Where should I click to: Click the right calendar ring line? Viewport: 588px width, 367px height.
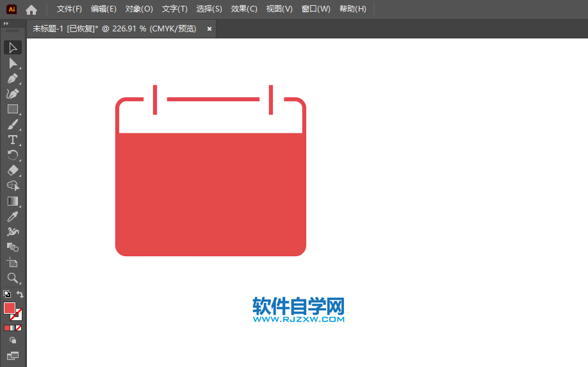point(271,100)
